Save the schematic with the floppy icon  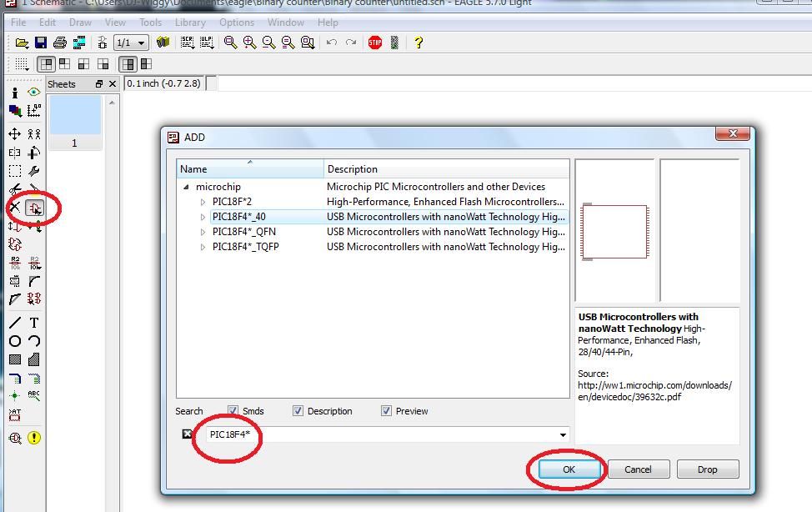click(x=41, y=43)
